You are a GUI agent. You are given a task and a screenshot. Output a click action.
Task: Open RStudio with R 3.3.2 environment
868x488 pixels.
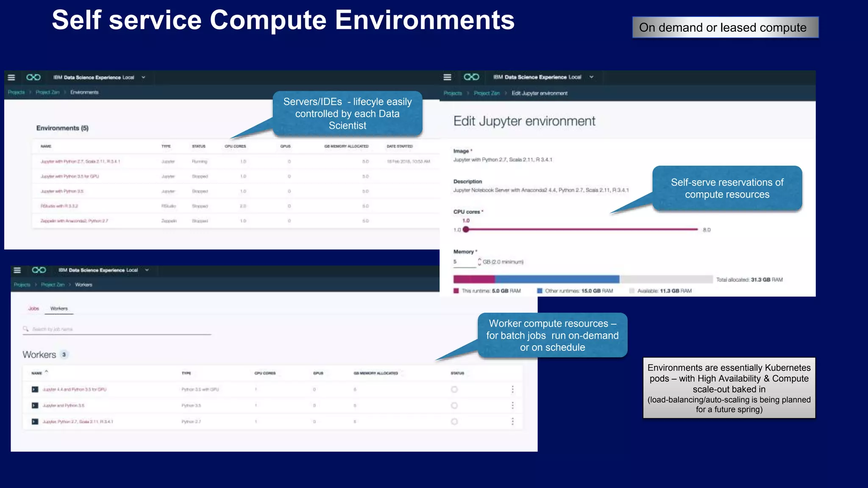pyautogui.click(x=59, y=206)
